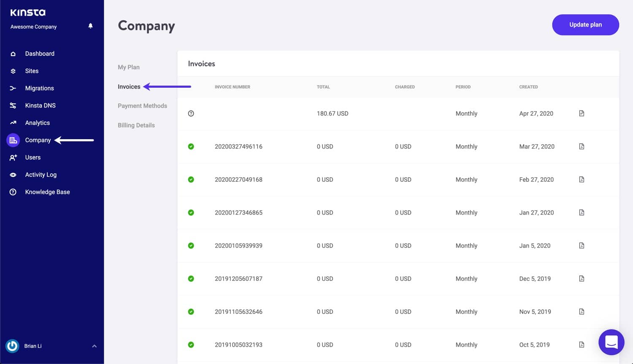Click the Period column header

tap(463, 87)
